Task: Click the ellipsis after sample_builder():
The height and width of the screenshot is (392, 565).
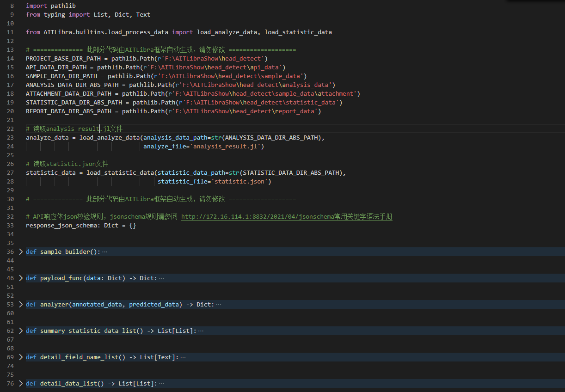Action: pyautogui.click(x=105, y=252)
